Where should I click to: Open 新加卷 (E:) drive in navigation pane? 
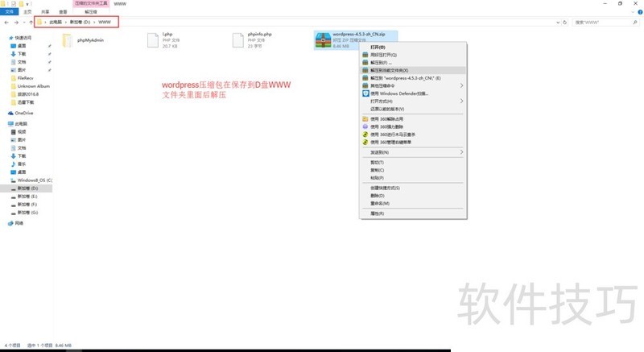coord(27,197)
